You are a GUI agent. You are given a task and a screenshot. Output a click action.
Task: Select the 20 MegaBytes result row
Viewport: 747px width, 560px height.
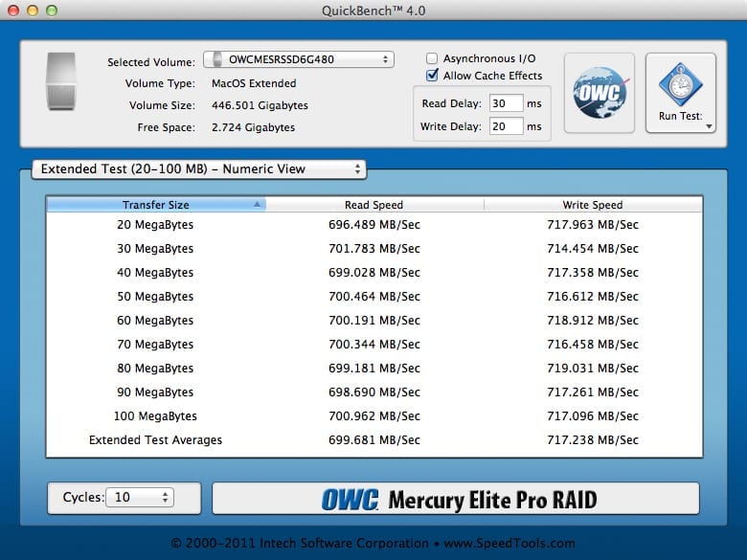373,225
